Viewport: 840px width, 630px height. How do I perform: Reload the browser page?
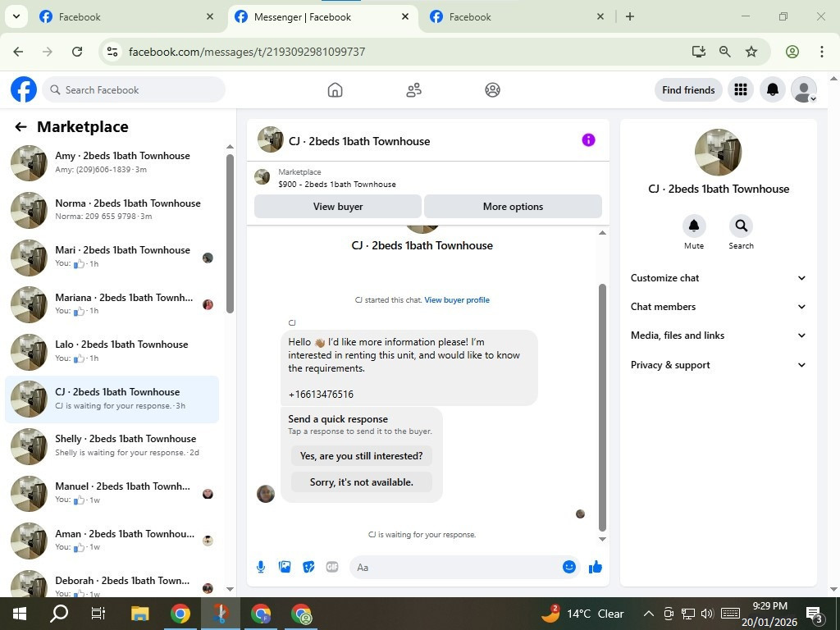pyautogui.click(x=77, y=52)
